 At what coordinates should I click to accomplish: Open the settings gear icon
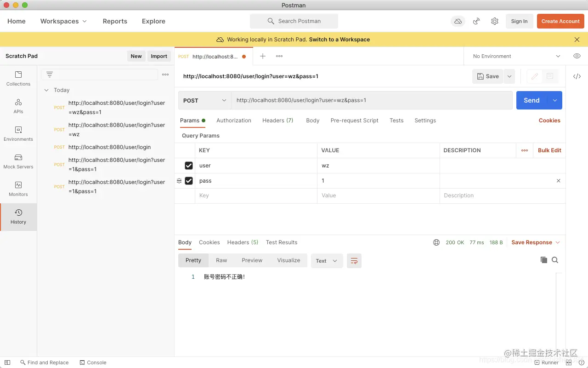click(x=495, y=21)
